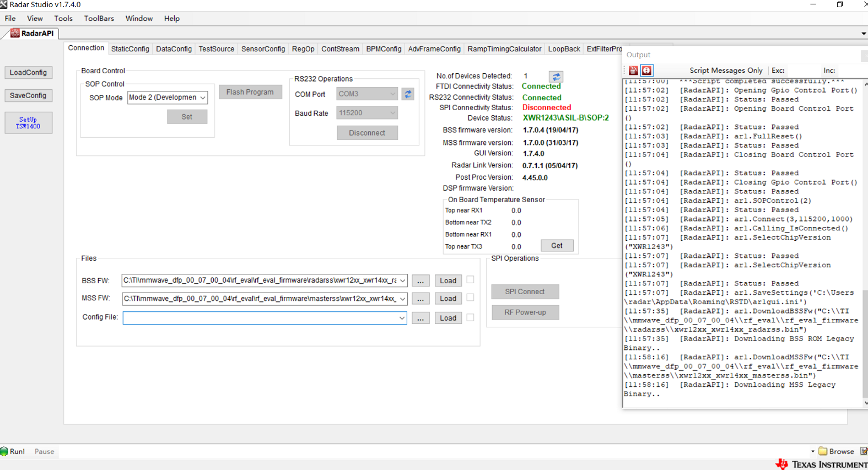Open the View menu
The height and width of the screenshot is (470, 868).
click(x=35, y=18)
